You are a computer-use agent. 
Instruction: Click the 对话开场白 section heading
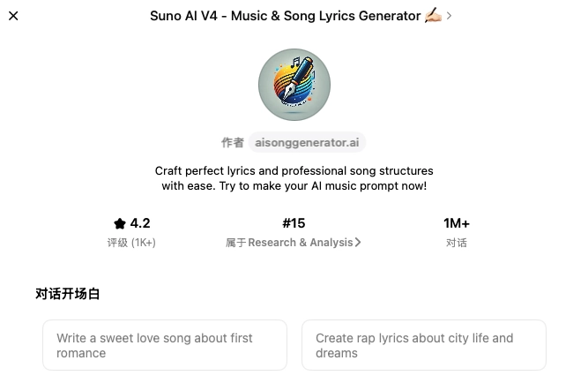[x=68, y=294]
